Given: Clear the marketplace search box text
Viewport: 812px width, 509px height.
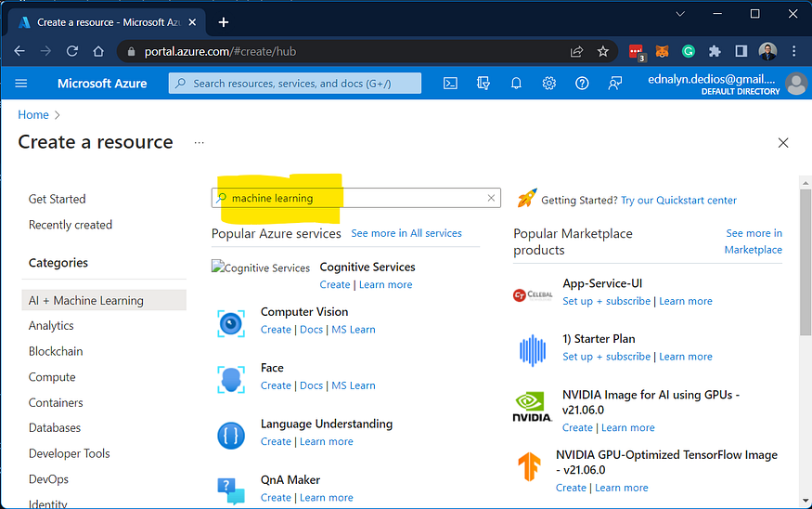Looking at the screenshot, I should pyautogui.click(x=491, y=198).
